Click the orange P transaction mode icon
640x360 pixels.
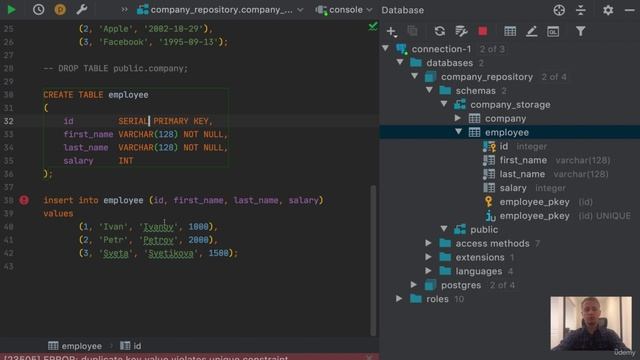(x=60, y=9)
